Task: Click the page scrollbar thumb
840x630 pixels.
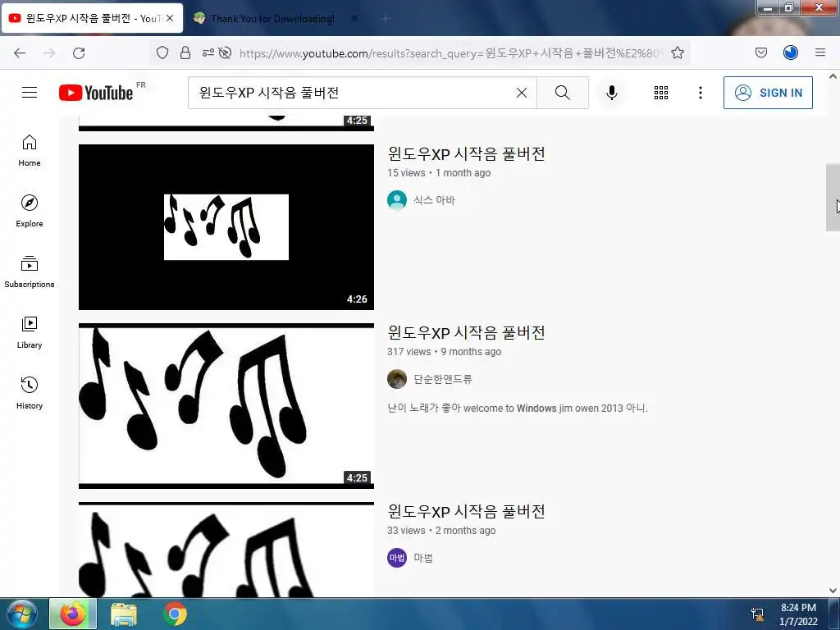Action: click(x=833, y=197)
